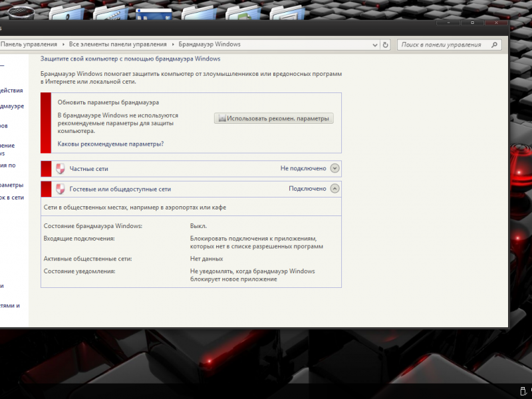Viewport: 532px width, 399px height.
Task: Click heading Защитите свой компьютер с помощью брандмауэра
Action: pos(130,59)
